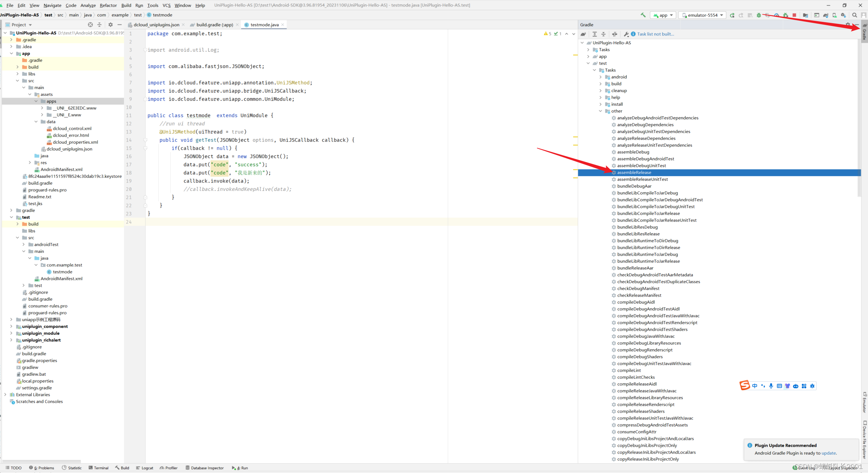This screenshot has width=868, height=473.
Task: Open the Terminal tool window
Action: [x=99, y=468]
